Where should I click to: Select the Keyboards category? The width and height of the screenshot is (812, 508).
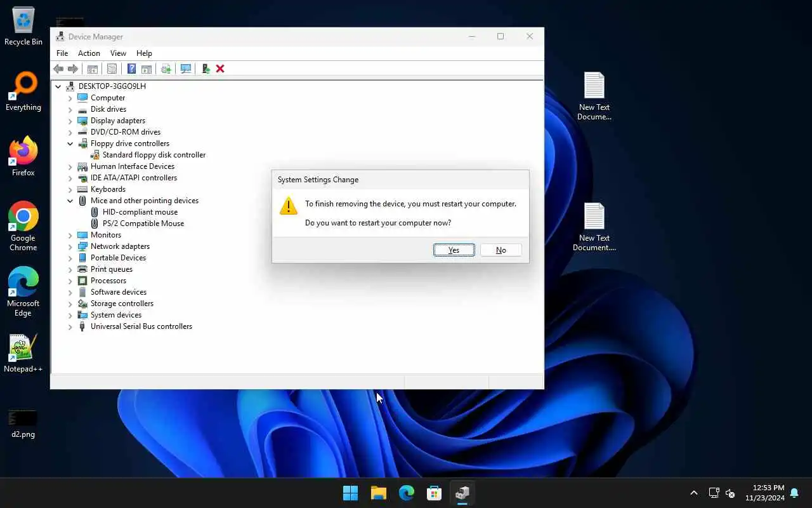(x=108, y=189)
